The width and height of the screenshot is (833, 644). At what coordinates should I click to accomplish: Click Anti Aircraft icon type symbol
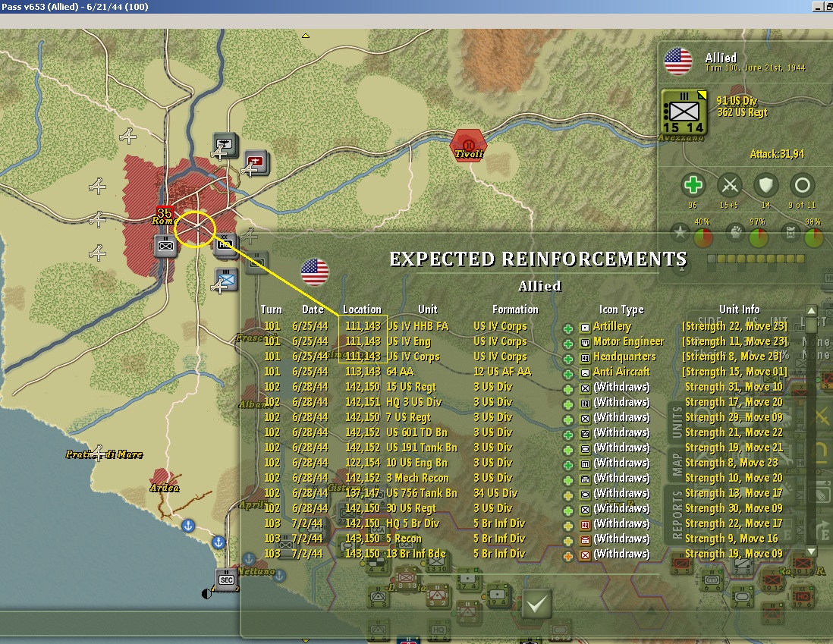click(x=585, y=373)
